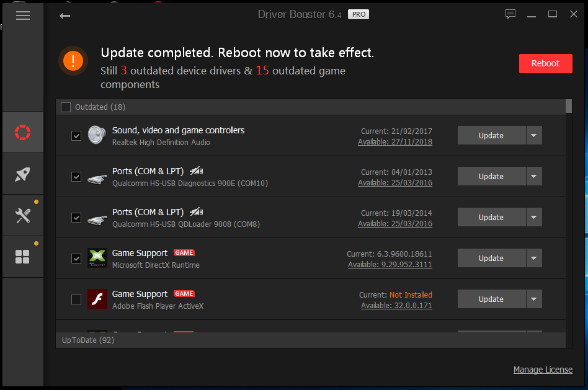Screen dimensions: 588x390
Task: Click the Microsoft DirectX Runtime icon
Action: [x=97, y=258]
